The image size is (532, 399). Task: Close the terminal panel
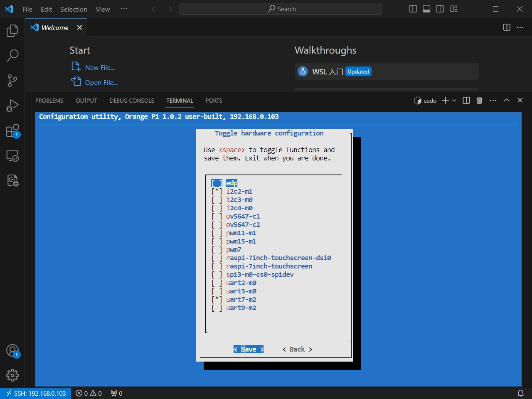point(520,100)
